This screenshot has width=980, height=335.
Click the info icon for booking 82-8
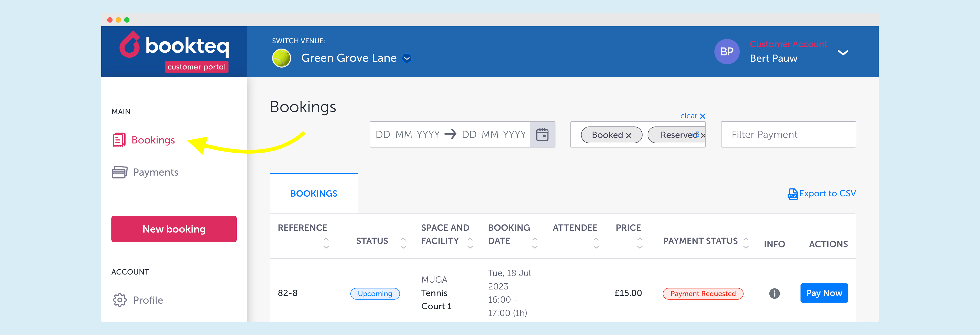pyautogui.click(x=774, y=293)
